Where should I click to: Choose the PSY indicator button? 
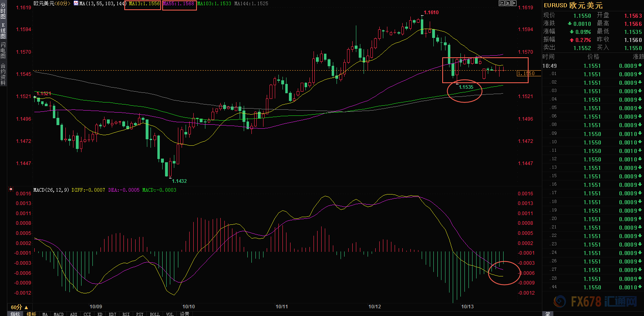140,314
